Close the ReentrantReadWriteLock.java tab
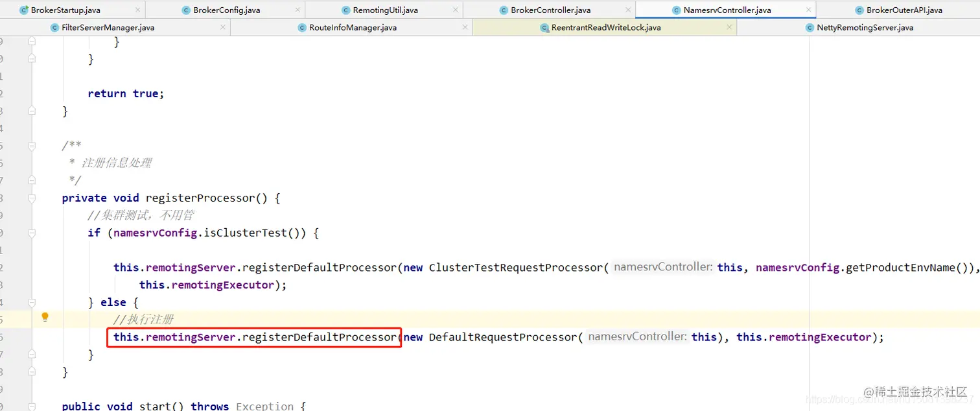The image size is (980, 411). pos(729,27)
